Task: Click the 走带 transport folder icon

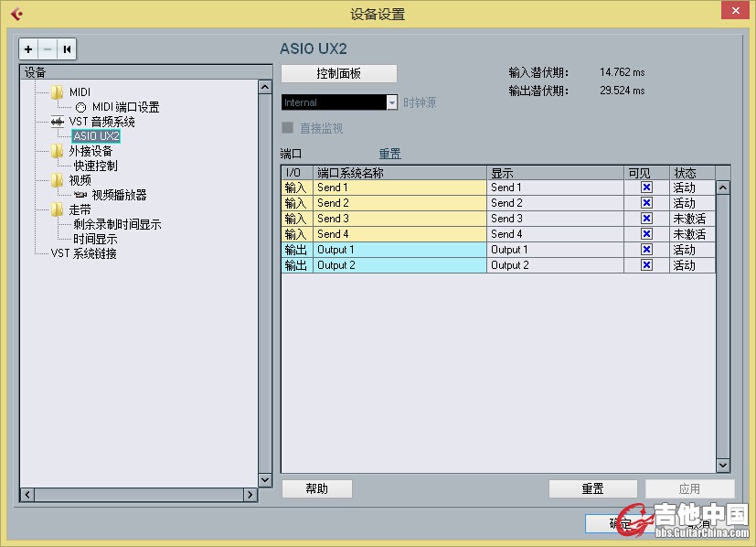Action: 58,209
